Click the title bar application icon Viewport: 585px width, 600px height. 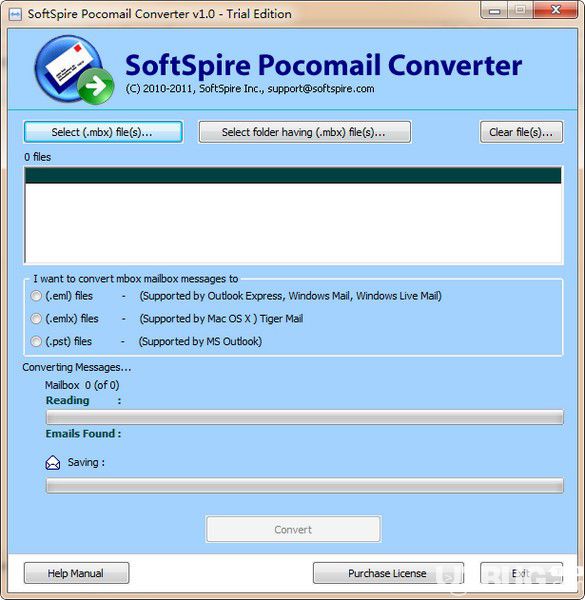click(15, 15)
